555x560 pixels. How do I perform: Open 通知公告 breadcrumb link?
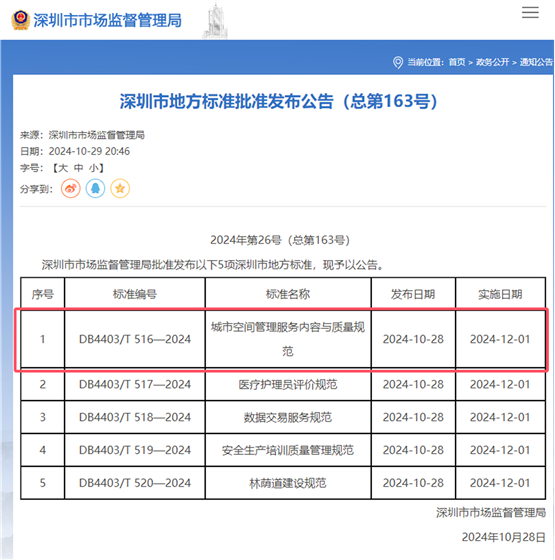tap(536, 62)
